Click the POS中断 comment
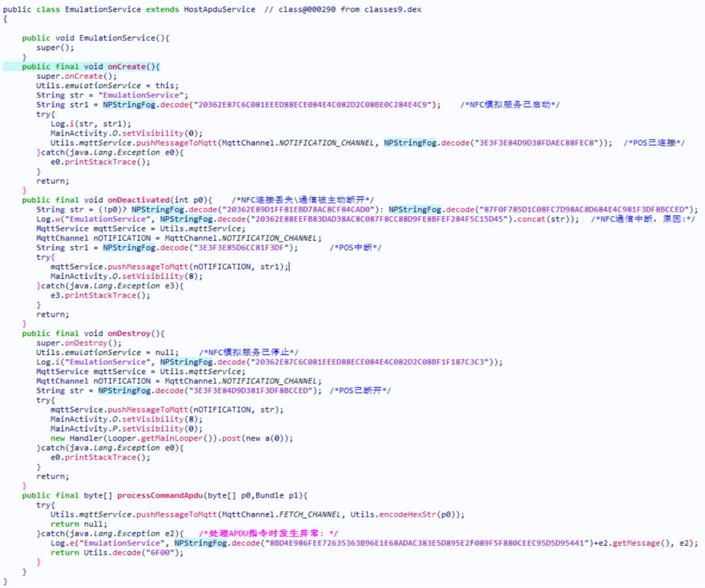The height and width of the screenshot is (588, 705). point(356,247)
